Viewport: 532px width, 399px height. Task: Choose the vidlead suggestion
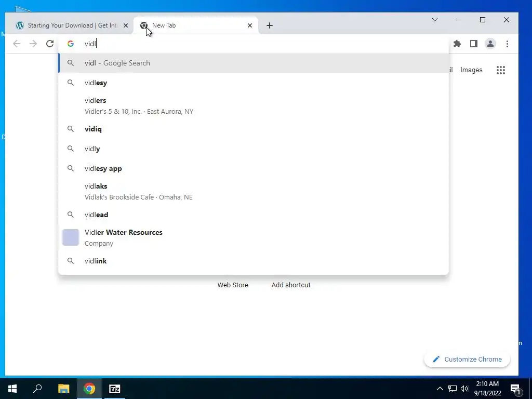click(x=254, y=215)
